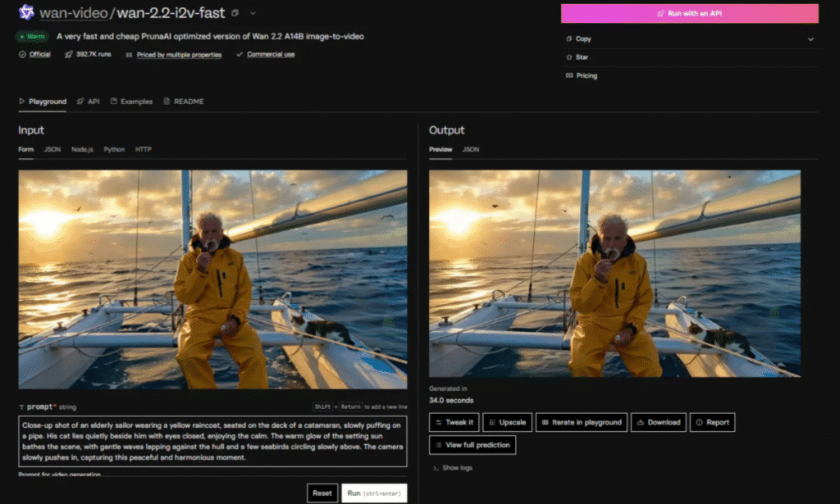Click the Star icon in the sidebar
The image size is (840, 504).
click(x=569, y=57)
